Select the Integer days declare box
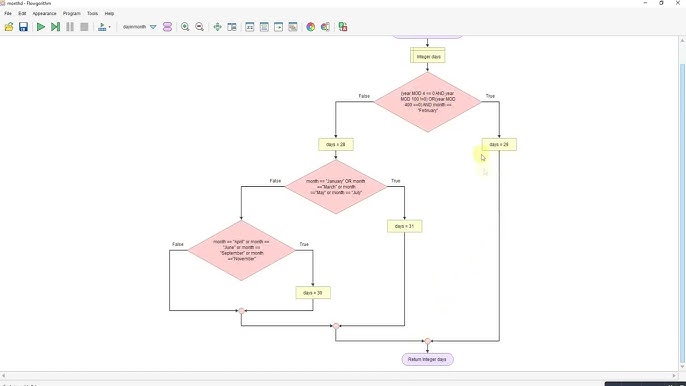 pyautogui.click(x=427, y=56)
